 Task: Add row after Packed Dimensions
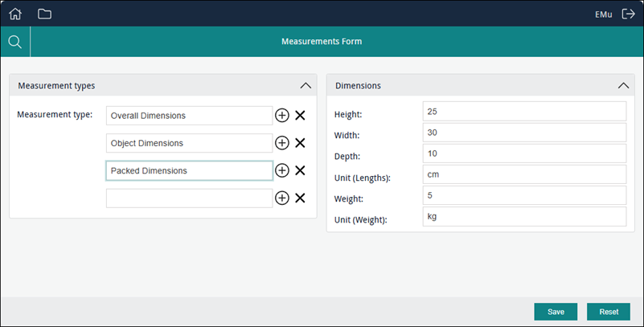282,170
